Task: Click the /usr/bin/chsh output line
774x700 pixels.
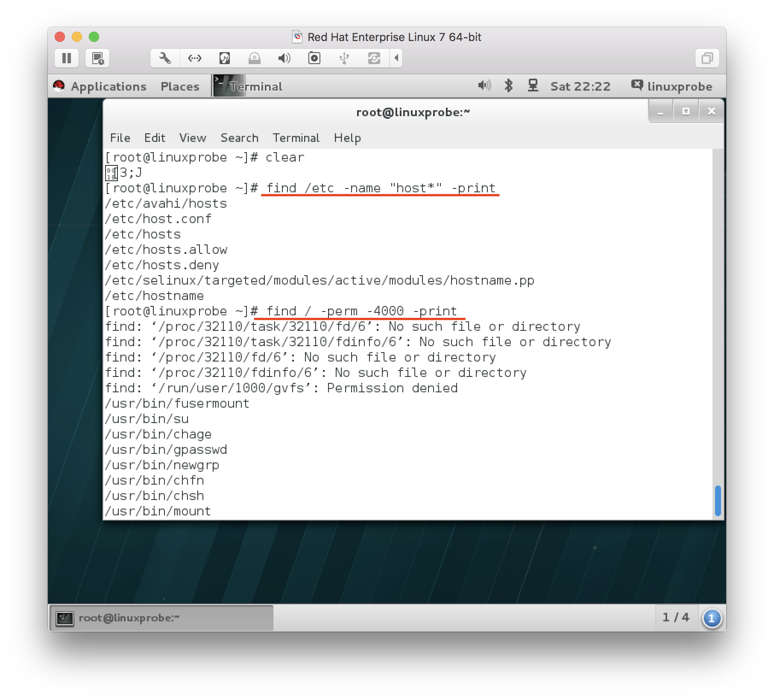Action: click(x=155, y=496)
